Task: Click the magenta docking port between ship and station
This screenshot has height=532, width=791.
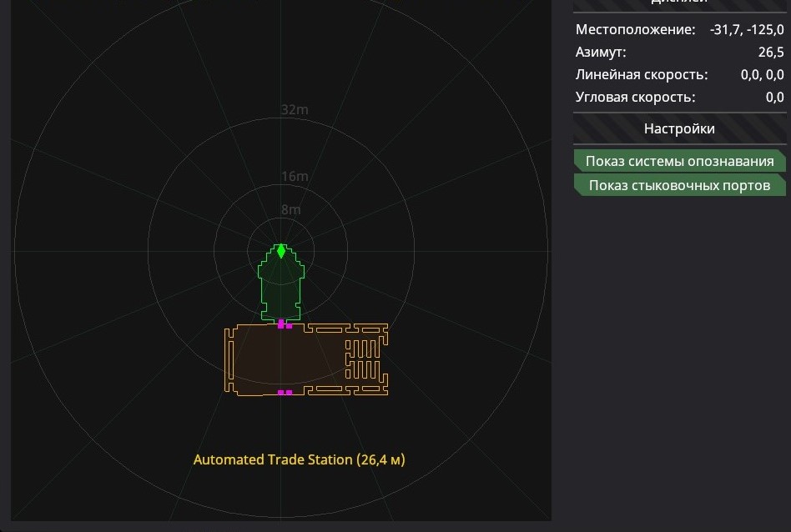Action: coord(285,324)
